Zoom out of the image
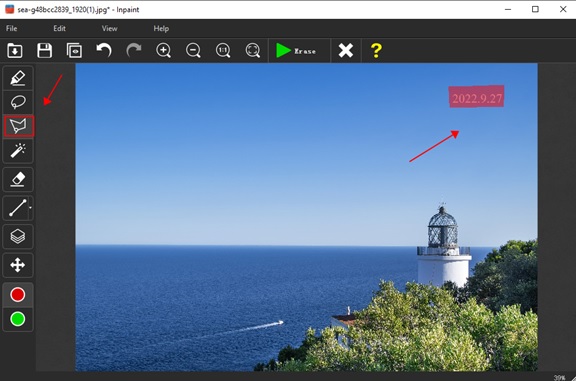The image size is (576, 381). (193, 50)
